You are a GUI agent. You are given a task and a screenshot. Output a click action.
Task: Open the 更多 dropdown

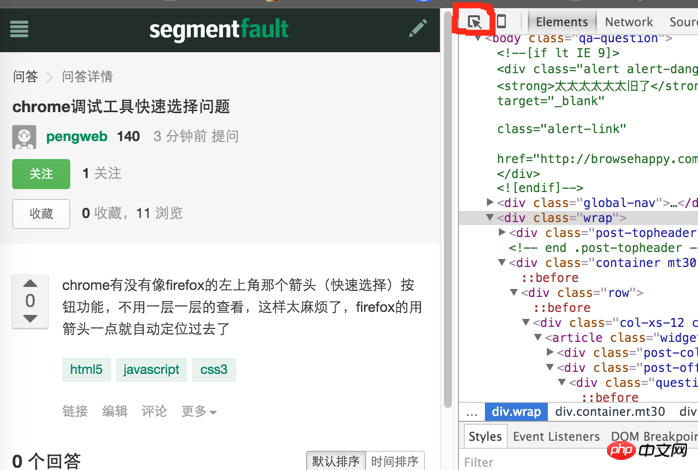pyautogui.click(x=198, y=411)
